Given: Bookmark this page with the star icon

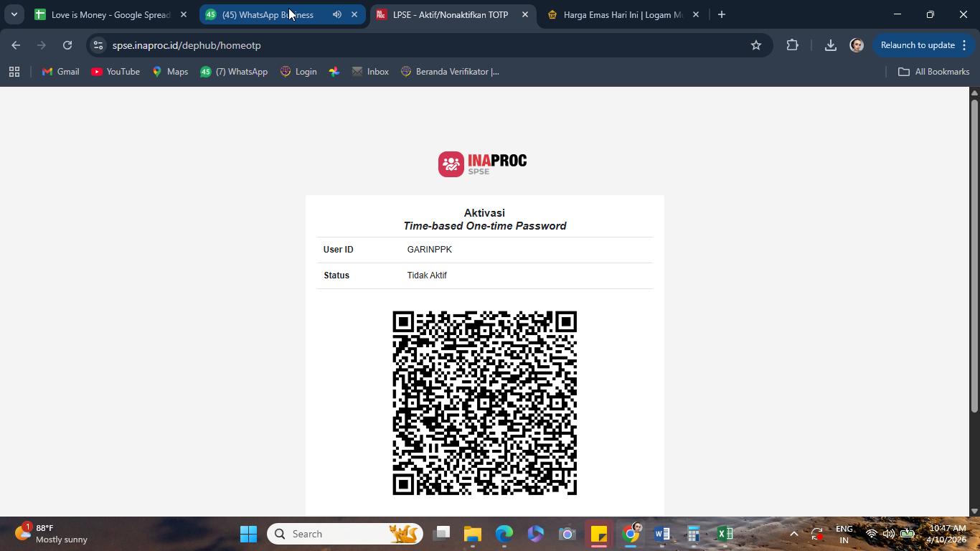Looking at the screenshot, I should (756, 45).
